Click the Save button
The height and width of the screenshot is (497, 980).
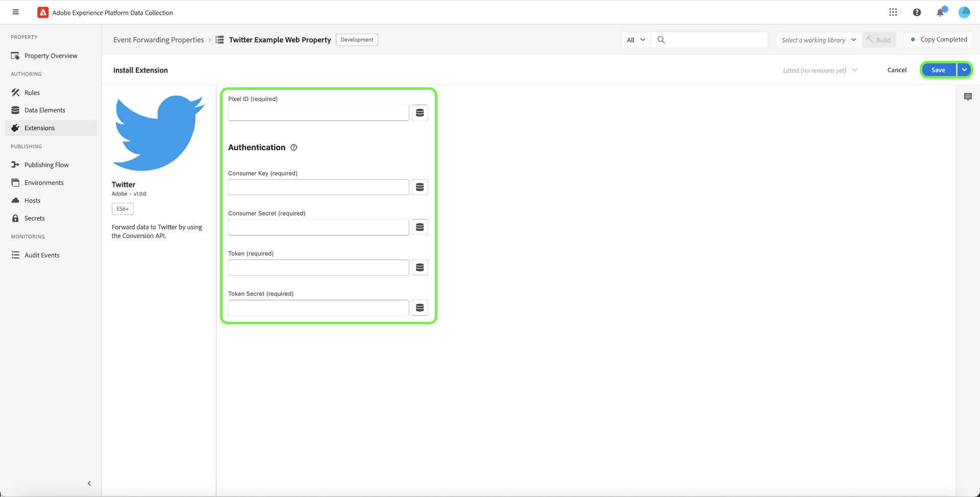tap(939, 70)
